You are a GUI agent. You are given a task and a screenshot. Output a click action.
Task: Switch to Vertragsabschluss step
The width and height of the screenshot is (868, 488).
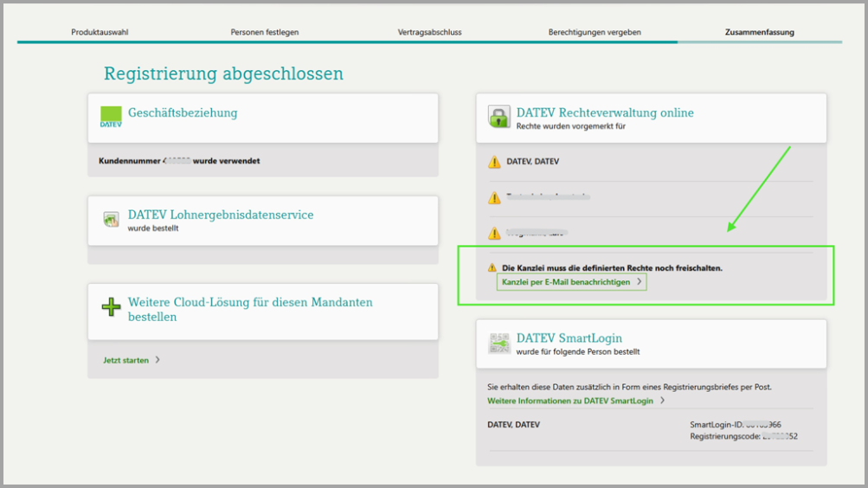(x=429, y=32)
